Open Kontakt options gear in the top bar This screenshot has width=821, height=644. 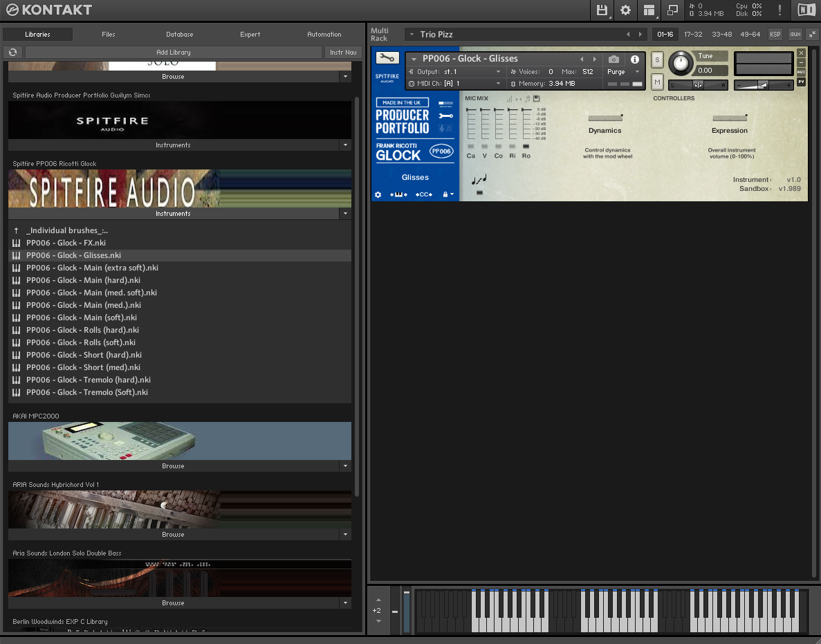pyautogui.click(x=625, y=10)
